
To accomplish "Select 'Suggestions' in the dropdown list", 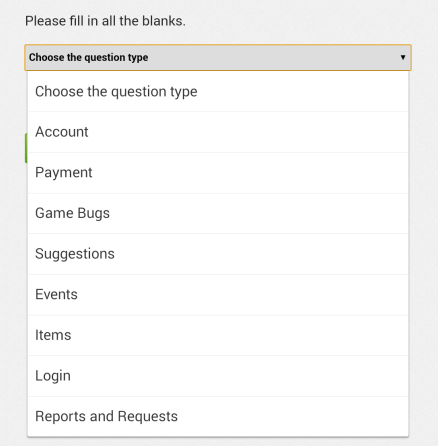I will coord(218,254).
